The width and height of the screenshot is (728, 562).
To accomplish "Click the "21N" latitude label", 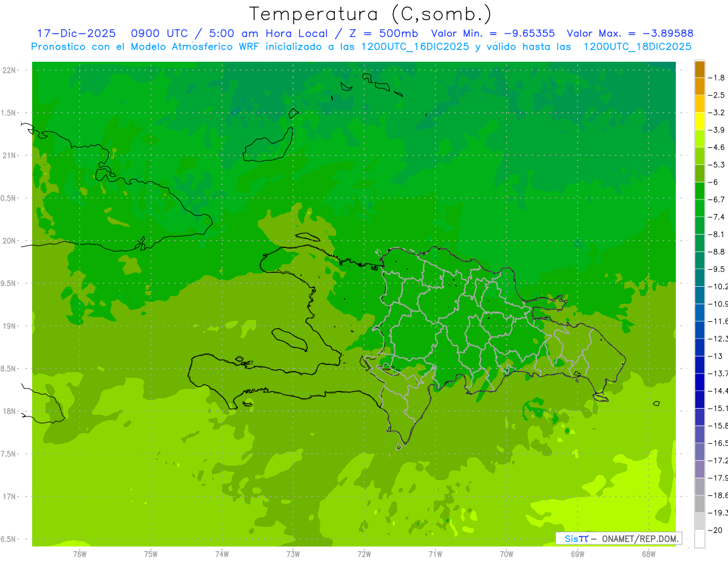I will [x=9, y=156].
